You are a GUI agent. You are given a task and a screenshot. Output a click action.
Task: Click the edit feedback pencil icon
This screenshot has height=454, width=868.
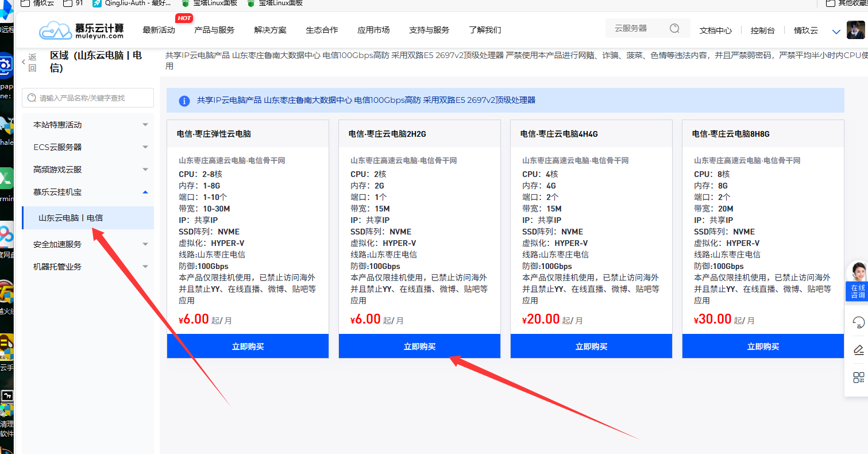(858, 349)
